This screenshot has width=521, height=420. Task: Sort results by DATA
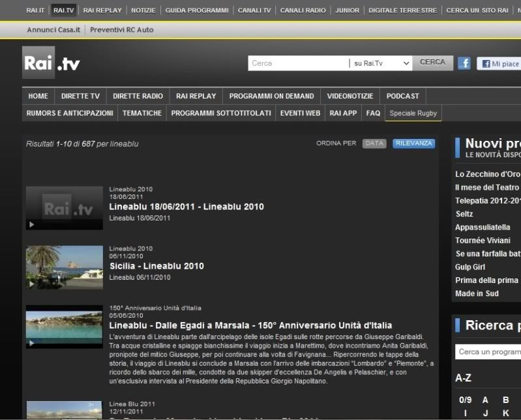pos(374,143)
